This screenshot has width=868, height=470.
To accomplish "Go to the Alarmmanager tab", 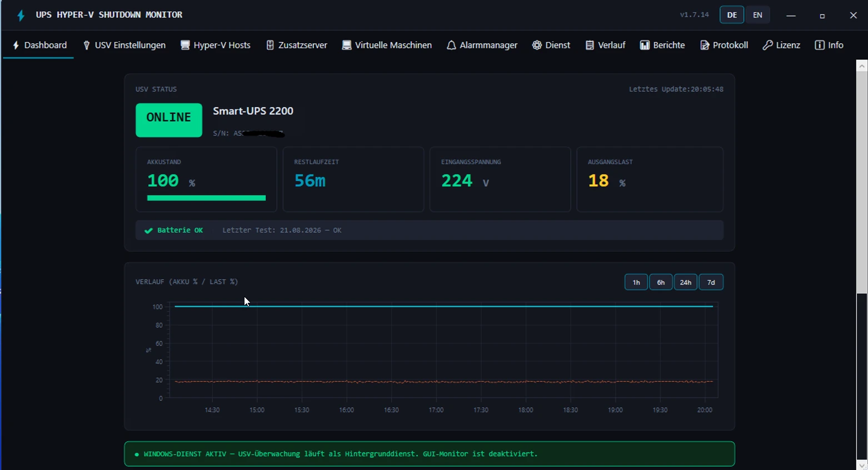I will point(482,45).
